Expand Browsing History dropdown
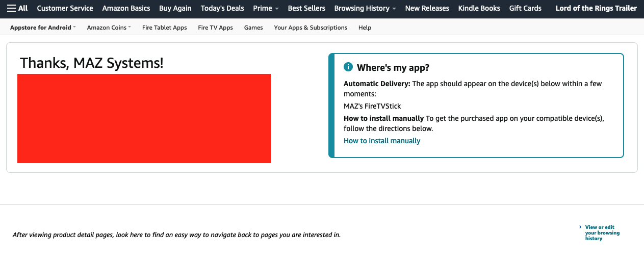The height and width of the screenshot is (260, 644). [365, 8]
